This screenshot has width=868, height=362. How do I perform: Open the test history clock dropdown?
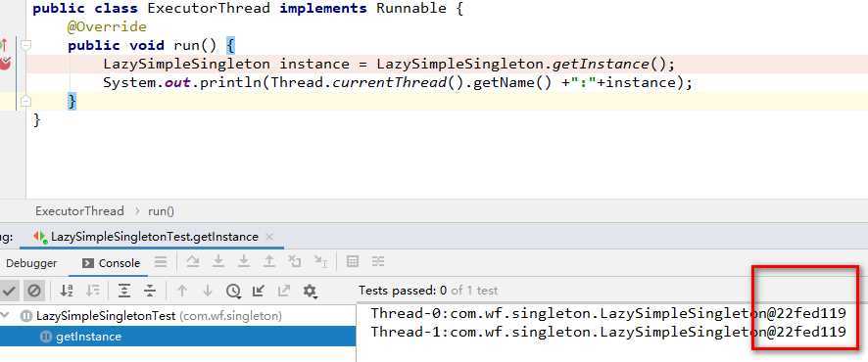pyautogui.click(x=233, y=291)
